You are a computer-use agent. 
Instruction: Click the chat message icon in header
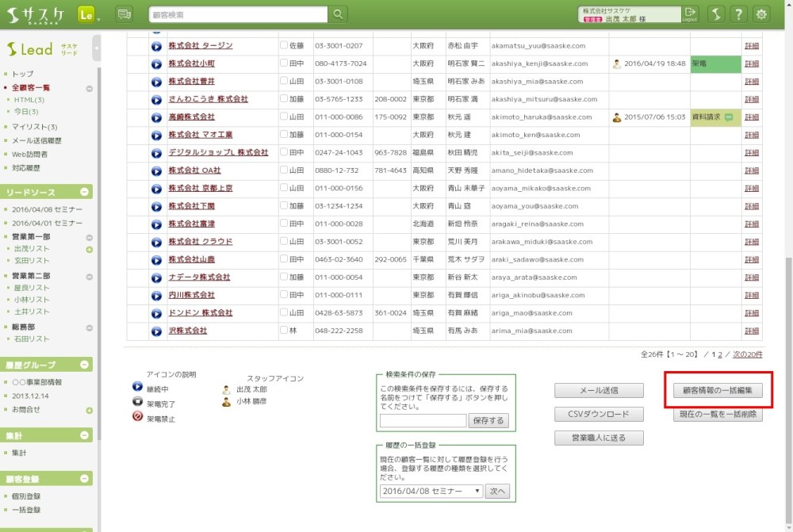tap(124, 14)
